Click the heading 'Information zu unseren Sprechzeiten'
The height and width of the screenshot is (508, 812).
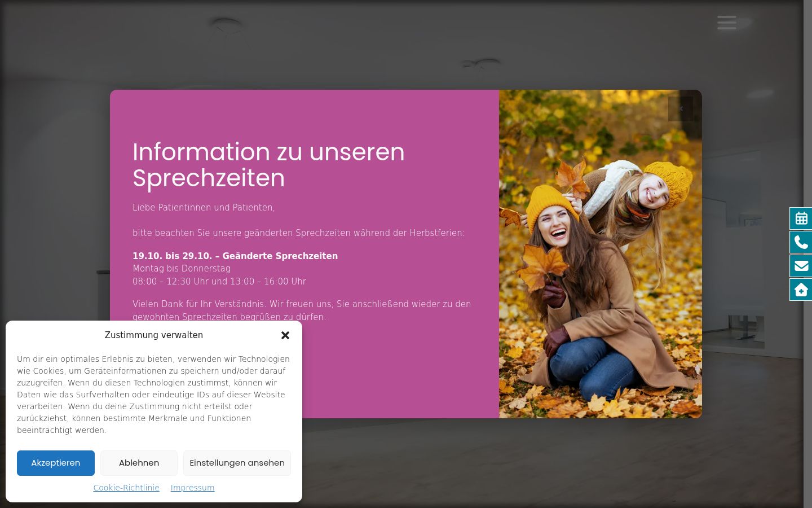(268, 165)
